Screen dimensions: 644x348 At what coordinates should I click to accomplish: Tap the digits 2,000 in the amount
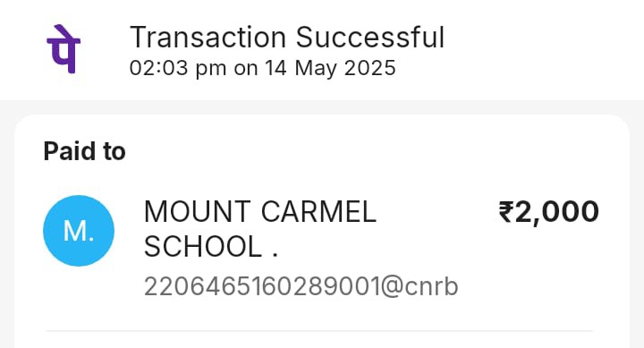[557, 212]
